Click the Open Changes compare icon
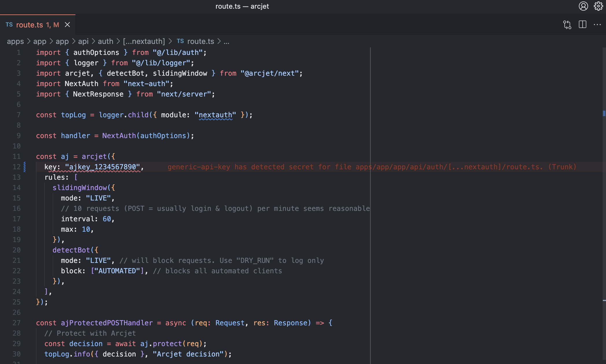Screen dimensions: 606x364 567,25
